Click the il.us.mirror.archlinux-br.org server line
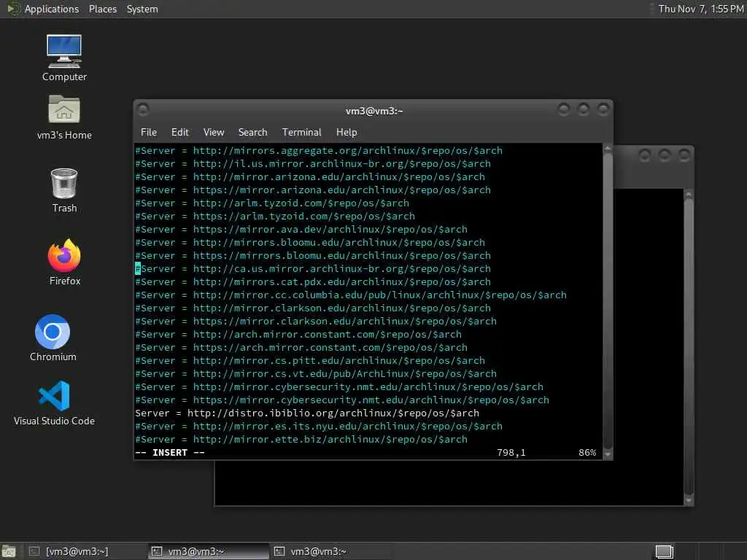Screen dimensions: 747x560 [x=313, y=164]
